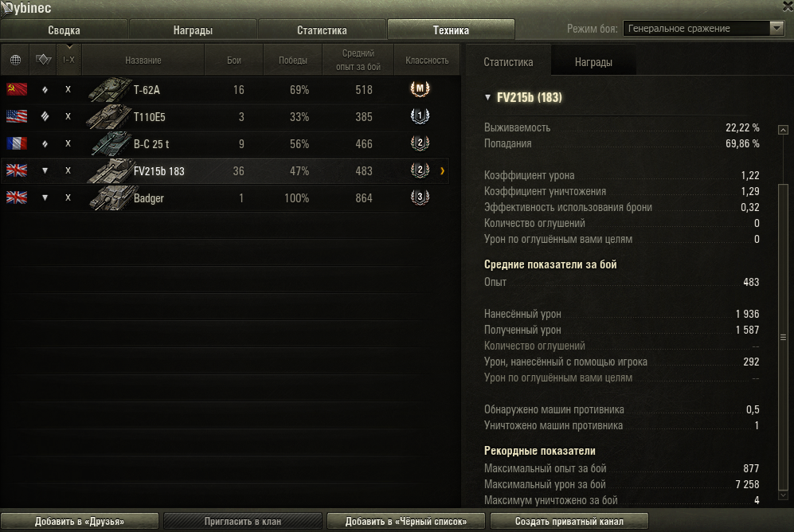The width and height of the screenshot is (794, 532).
Task: Sort by tier I-X column header
Action: pos(68,60)
